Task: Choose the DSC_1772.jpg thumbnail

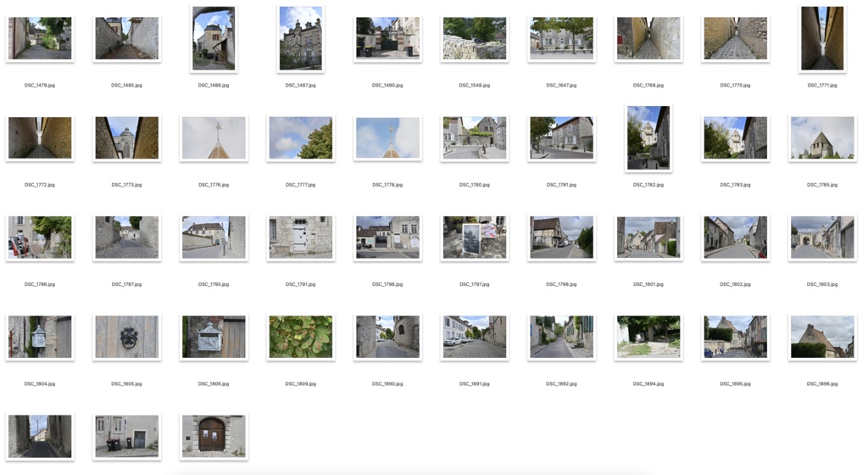Action: click(x=40, y=138)
